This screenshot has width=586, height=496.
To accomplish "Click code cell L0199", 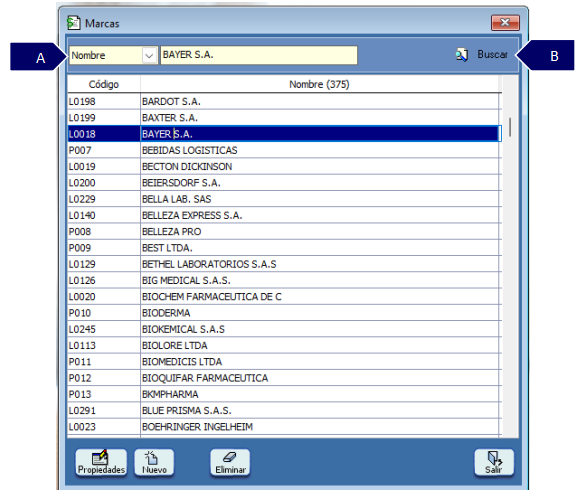I will [x=104, y=118].
